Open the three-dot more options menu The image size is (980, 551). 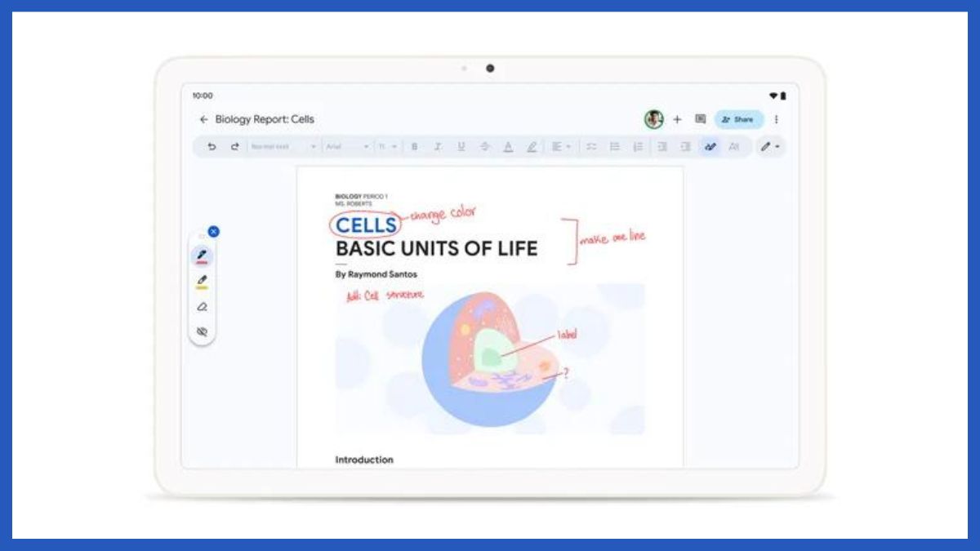[776, 119]
